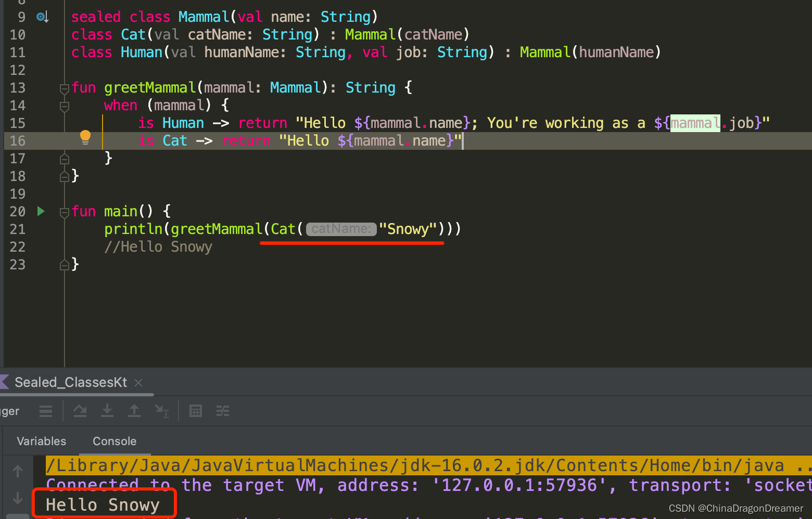Switch to the Variables tab

tap(41, 441)
